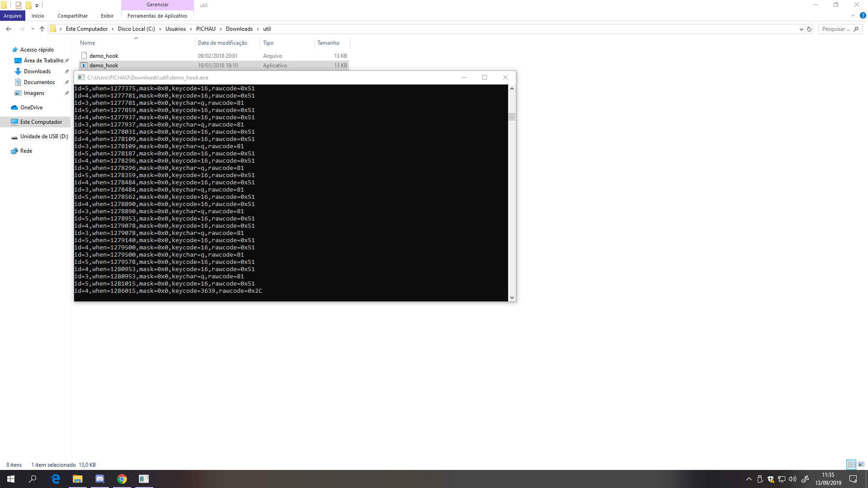The image size is (868, 488).
Task: Open the Arquivo menu
Action: click(12, 15)
